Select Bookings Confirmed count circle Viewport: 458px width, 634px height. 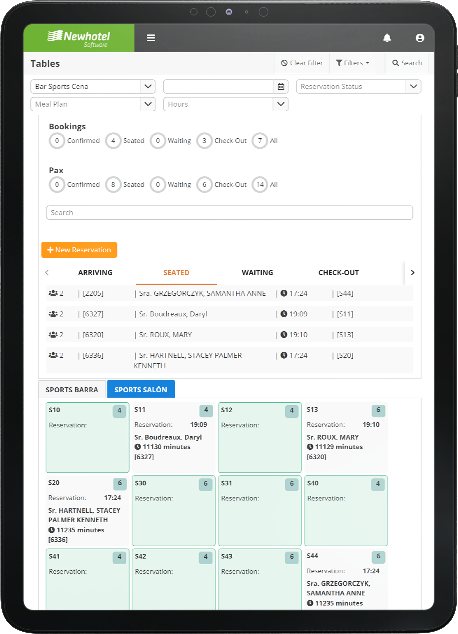coord(57,141)
